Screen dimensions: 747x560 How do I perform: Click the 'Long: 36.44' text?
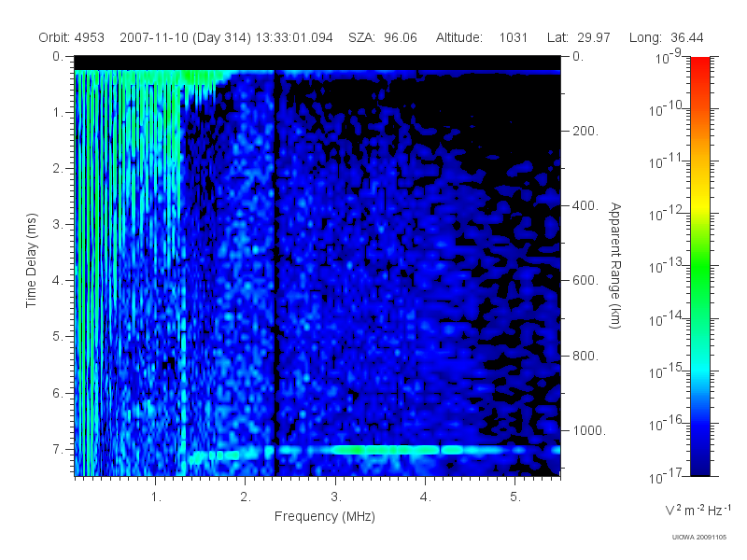click(666, 37)
